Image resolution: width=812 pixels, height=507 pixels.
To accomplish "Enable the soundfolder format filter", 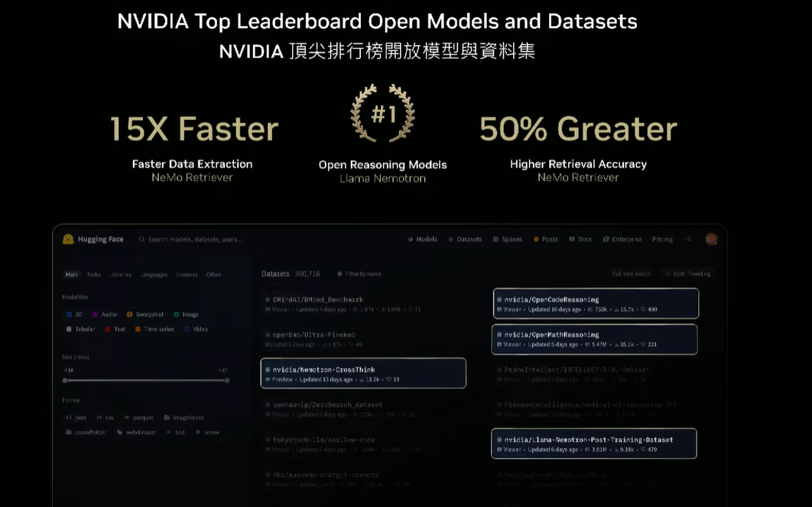I will coord(86,432).
